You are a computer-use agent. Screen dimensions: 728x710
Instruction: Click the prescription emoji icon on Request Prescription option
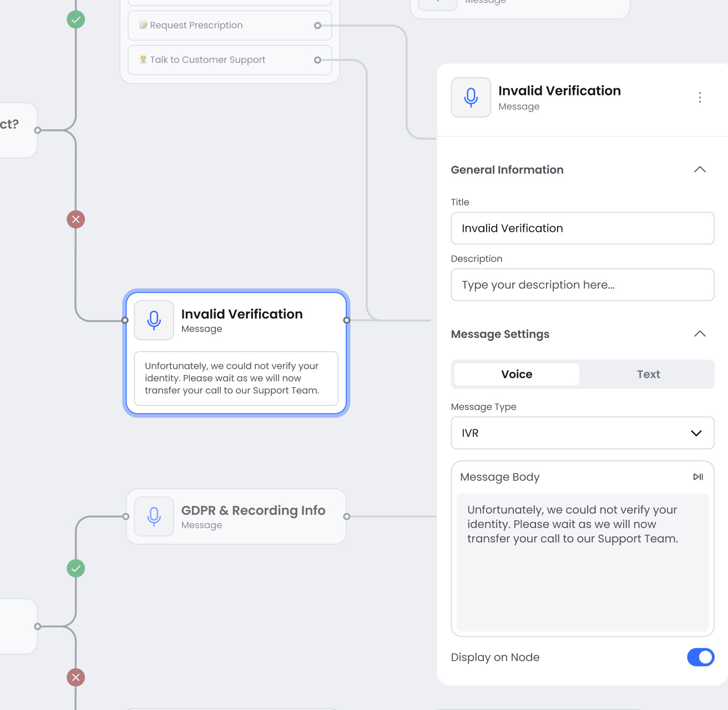click(141, 25)
